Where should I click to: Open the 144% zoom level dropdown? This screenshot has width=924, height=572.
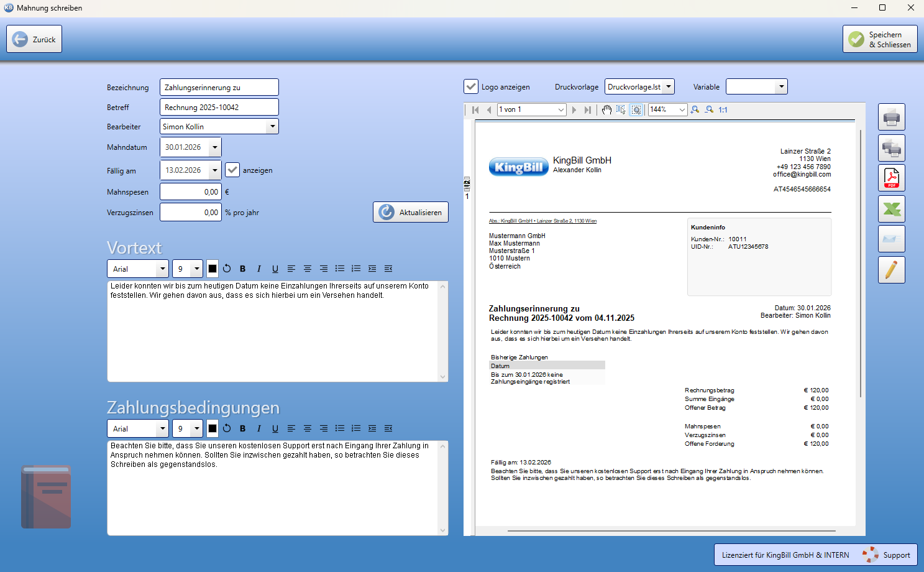[x=682, y=110]
